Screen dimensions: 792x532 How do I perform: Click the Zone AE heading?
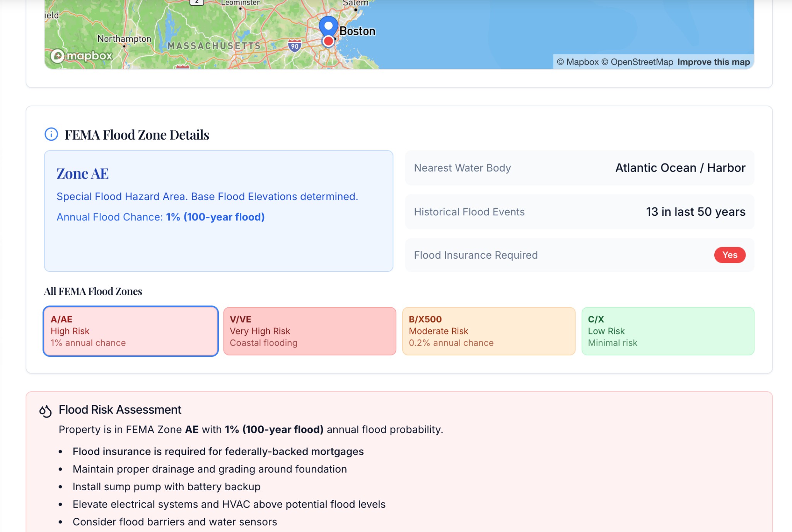pyautogui.click(x=82, y=174)
